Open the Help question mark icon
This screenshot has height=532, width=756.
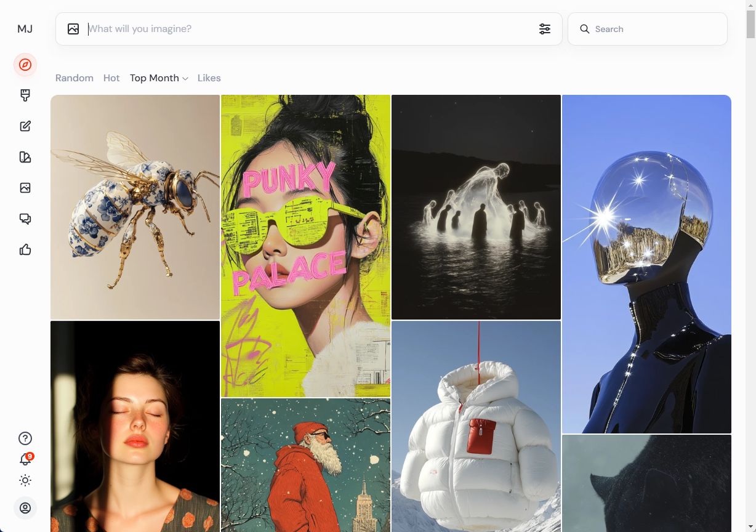25,438
